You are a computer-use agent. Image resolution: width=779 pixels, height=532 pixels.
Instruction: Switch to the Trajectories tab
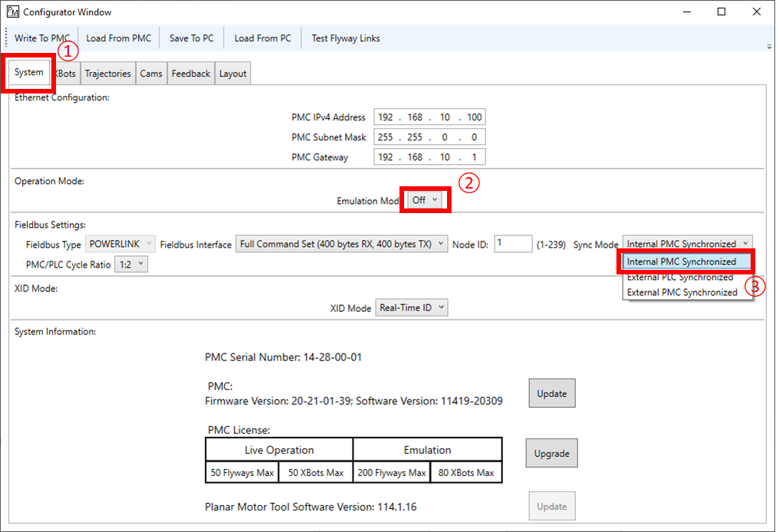pyautogui.click(x=107, y=74)
